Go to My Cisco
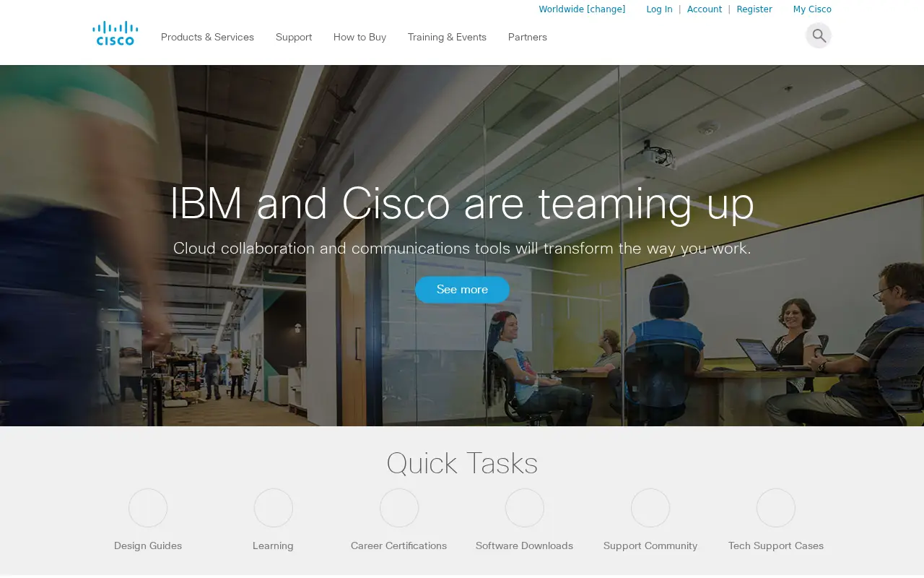The image size is (924, 578). point(812,9)
